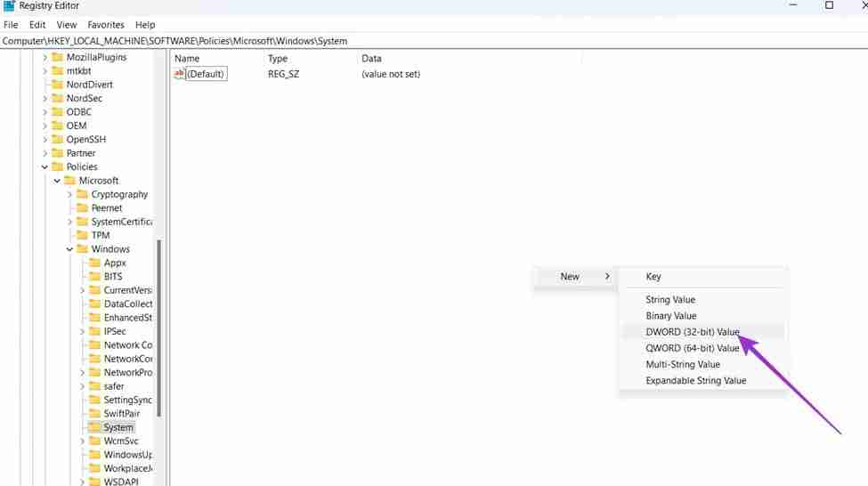Pick Multi-String Value option
The width and height of the screenshot is (868, 486).
point(703,364)
